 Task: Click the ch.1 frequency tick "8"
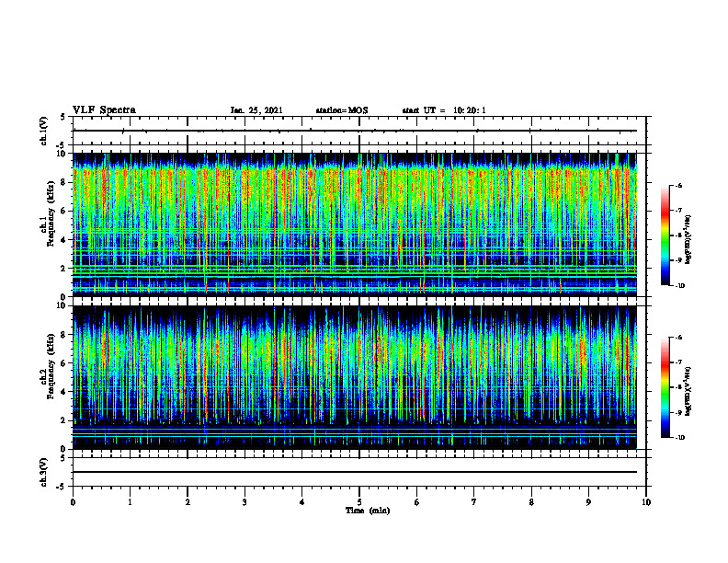(x=63, y=182)
